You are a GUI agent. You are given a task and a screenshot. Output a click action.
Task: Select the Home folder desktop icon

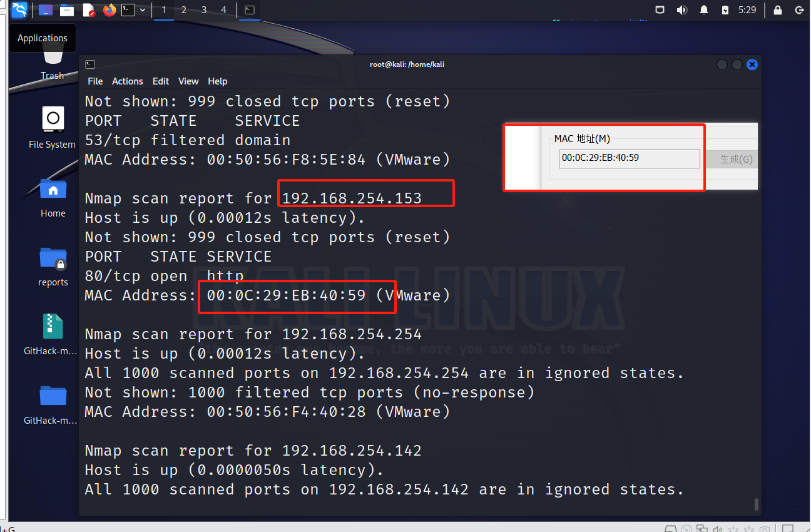coord(53,197)
